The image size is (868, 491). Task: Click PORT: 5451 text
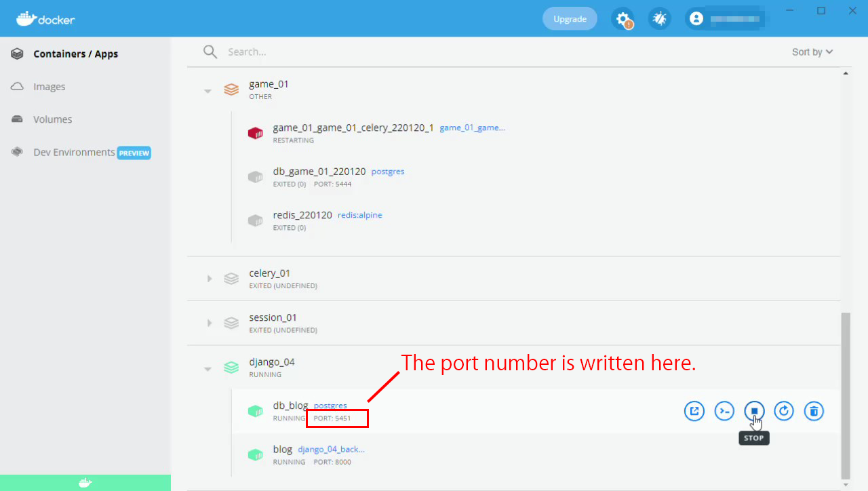click(x=332, y=418)
